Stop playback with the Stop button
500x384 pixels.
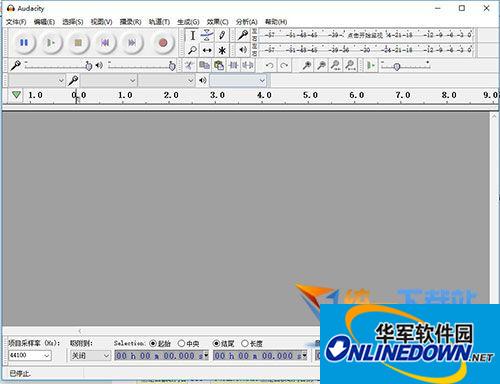click(78, 43)
